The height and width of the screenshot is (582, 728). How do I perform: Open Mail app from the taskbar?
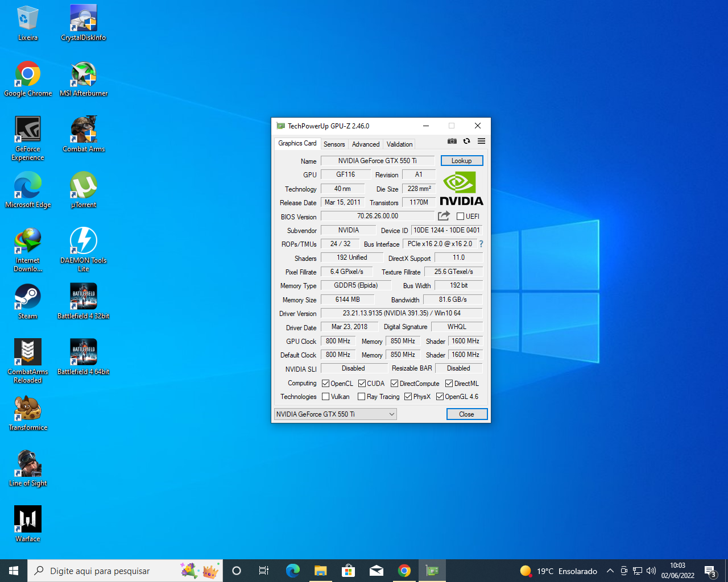coord(377,571)
